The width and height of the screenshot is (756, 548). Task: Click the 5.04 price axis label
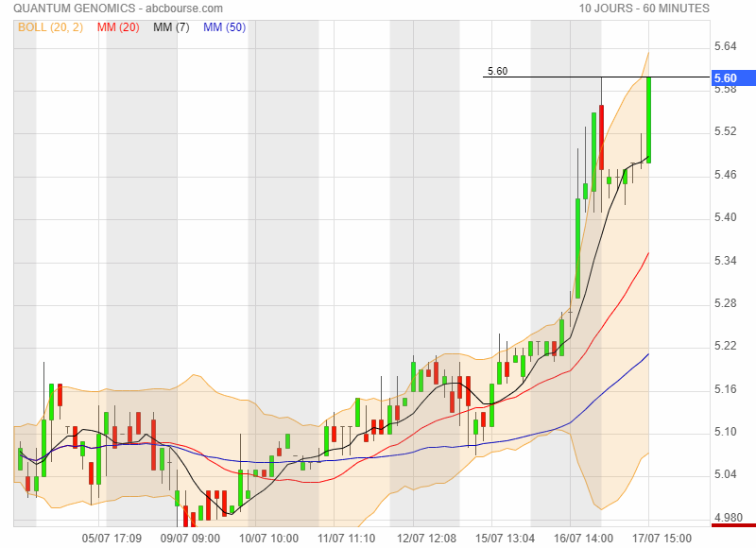tap(726, 474)
